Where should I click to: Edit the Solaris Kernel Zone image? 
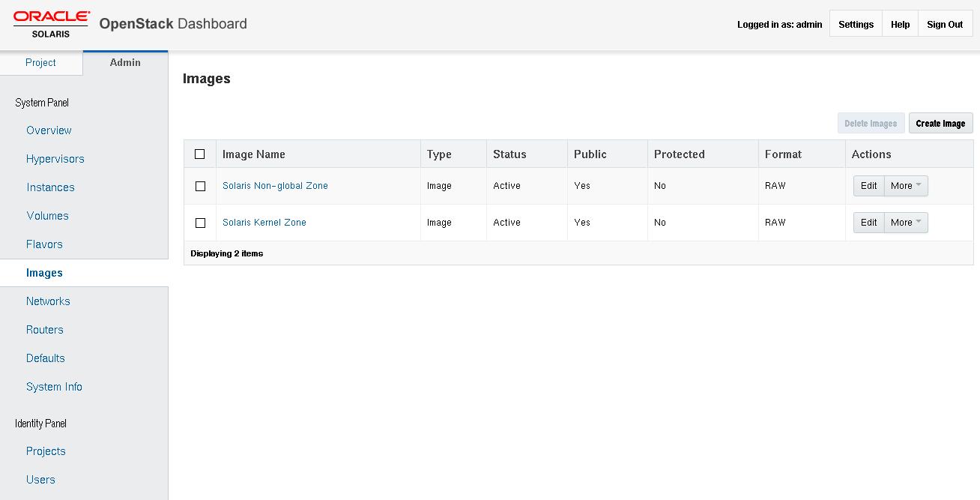868,223
